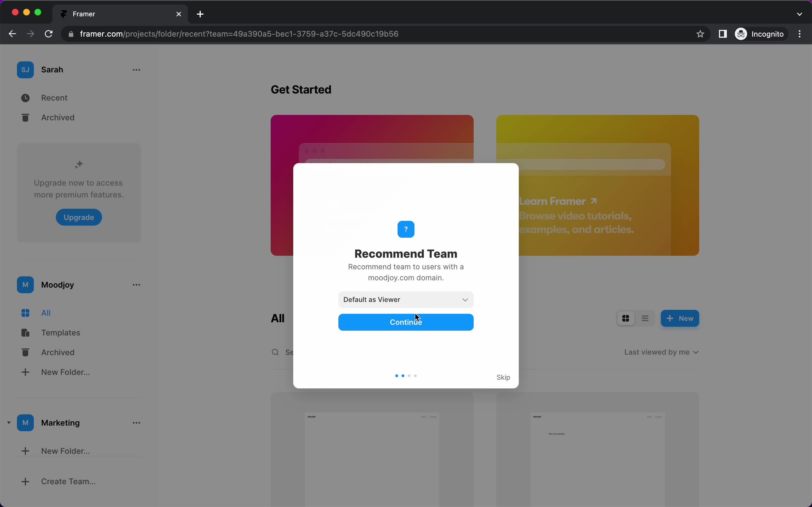Viewport: 812px width, 507px height.
Task: Expand the Default as Viewer dropdown
Action: click(x=406, y=299)
